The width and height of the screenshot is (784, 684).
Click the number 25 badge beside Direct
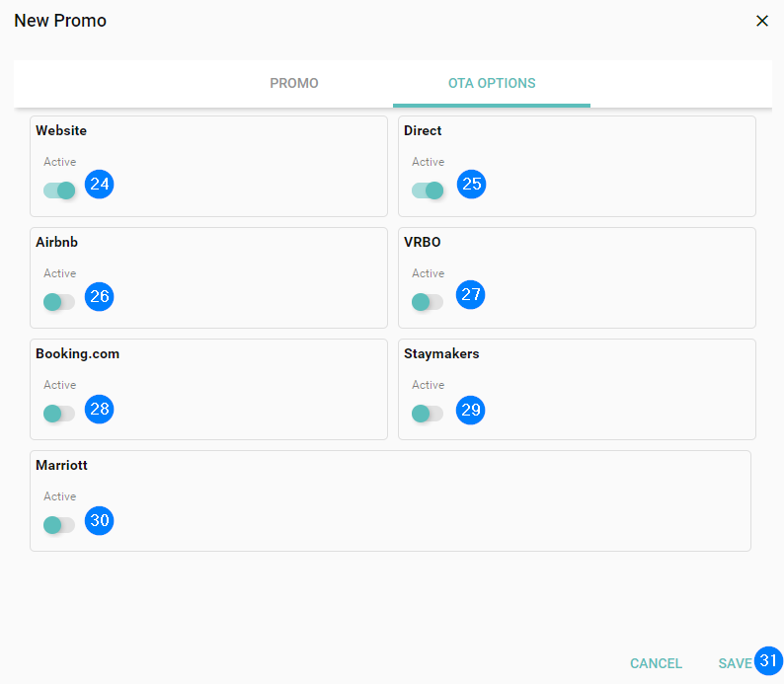tap(472, 185)
